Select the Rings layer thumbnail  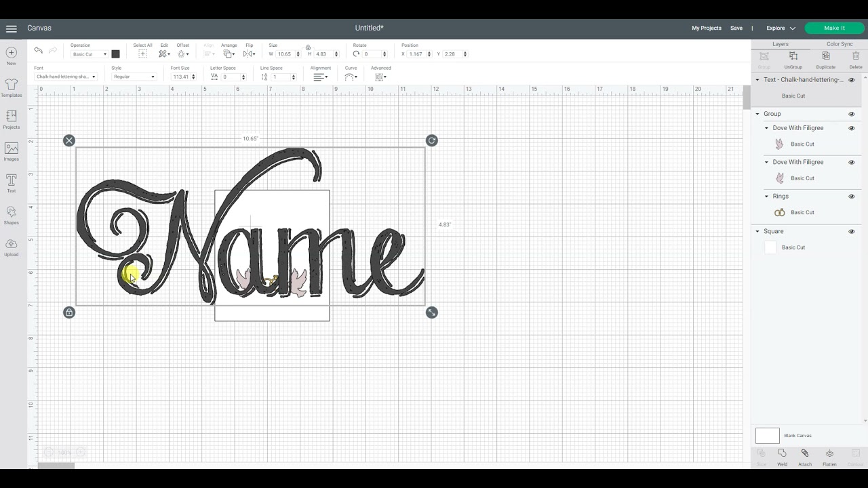(x=780, y=213)
